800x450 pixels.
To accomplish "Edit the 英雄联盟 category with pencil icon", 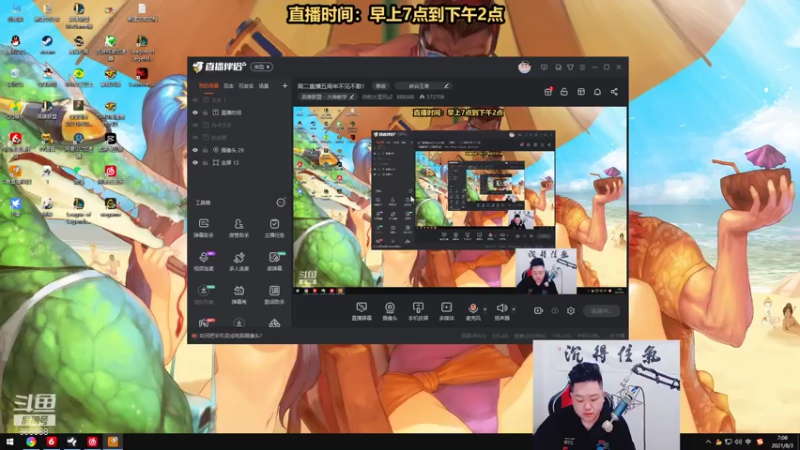I will pos(352,96).
